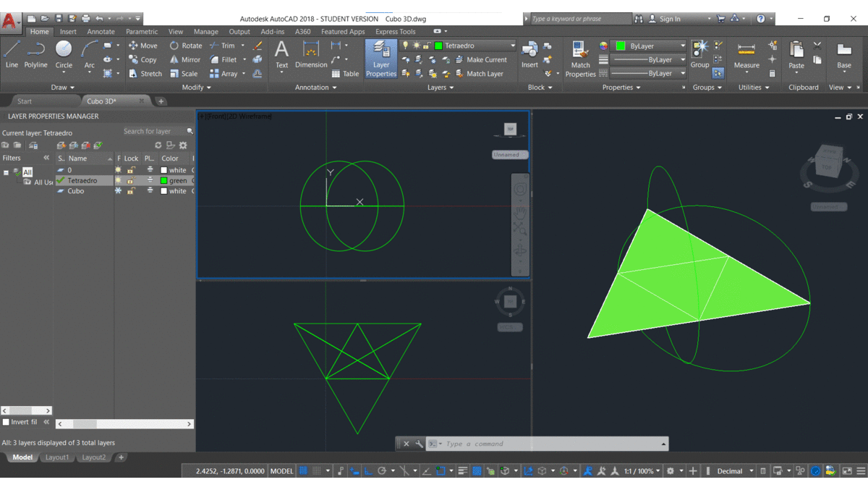Click the white color swatch of layer 0
This screenshot has height=490, width=868.
[x=163, y=170]
